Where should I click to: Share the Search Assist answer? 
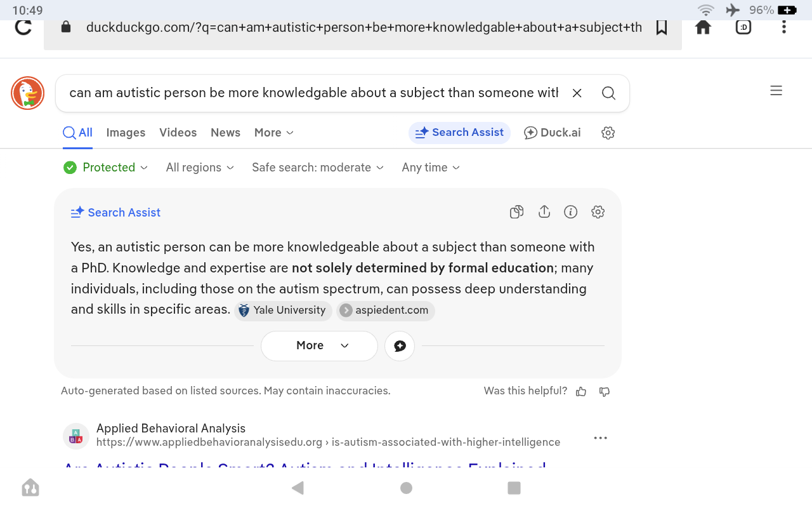(544, 212)
